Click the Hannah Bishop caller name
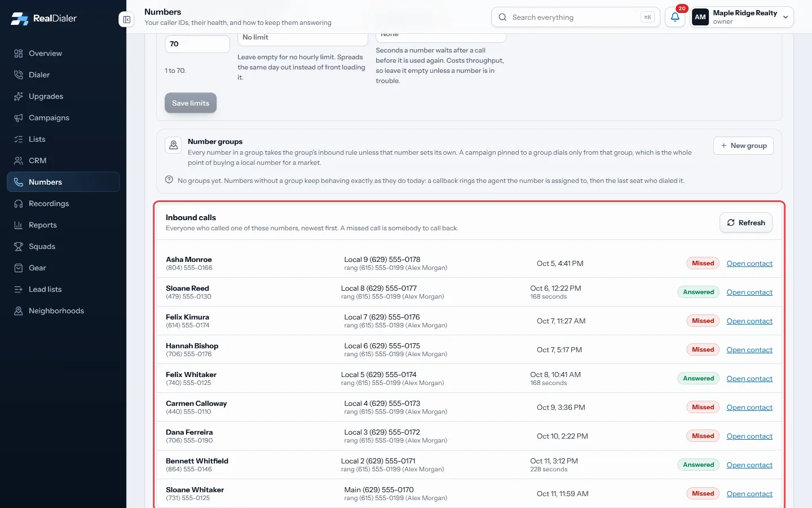 coord(192,346)
